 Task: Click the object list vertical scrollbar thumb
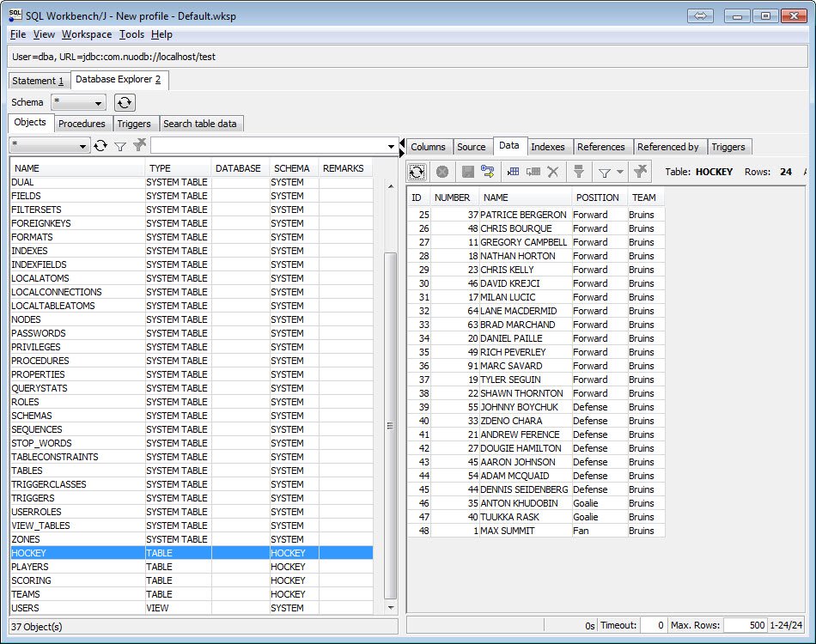(x=390, y=426)
